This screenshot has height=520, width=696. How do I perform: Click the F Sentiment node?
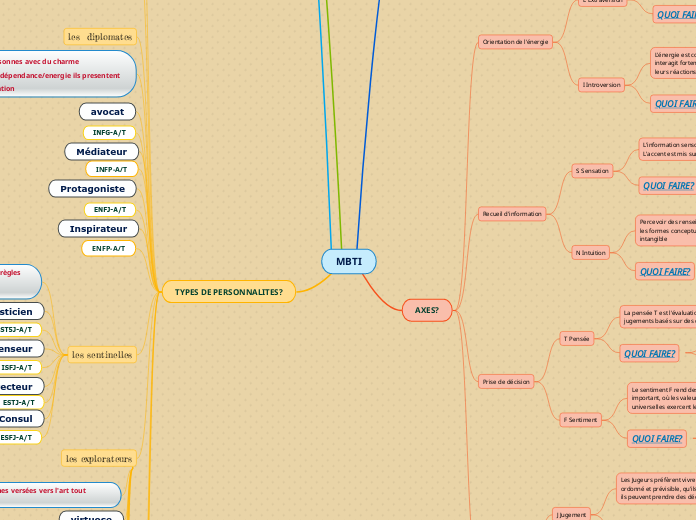(580, 420)
